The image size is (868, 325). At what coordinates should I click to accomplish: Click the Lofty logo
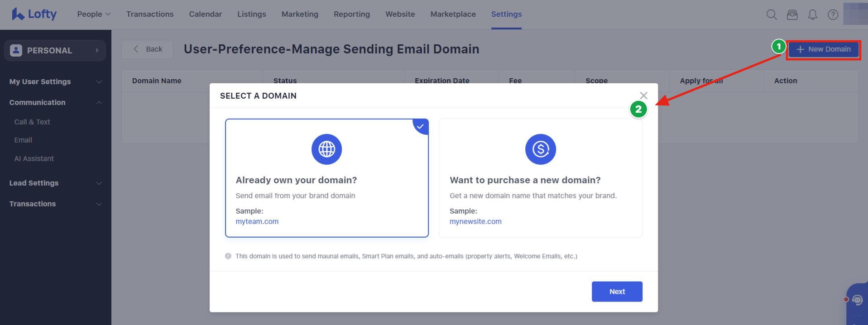[34, 14]
